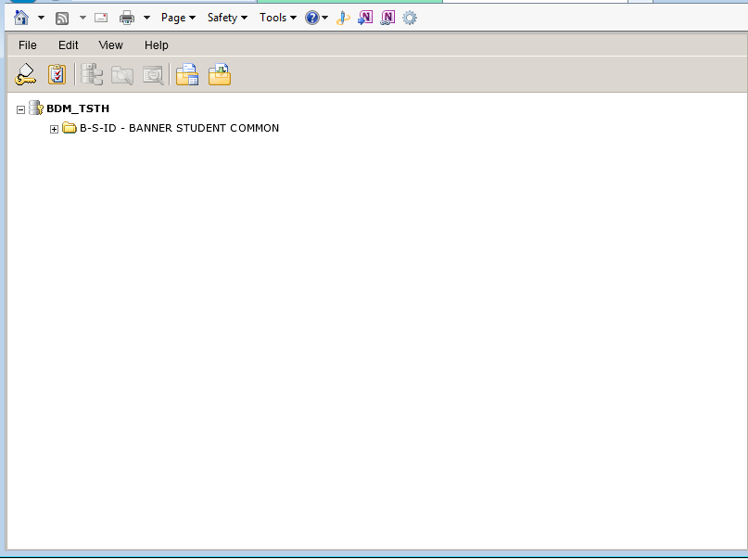Screen dimensions: 748x560
Task: Click the first OneNote icon
Action: point(365,18)
